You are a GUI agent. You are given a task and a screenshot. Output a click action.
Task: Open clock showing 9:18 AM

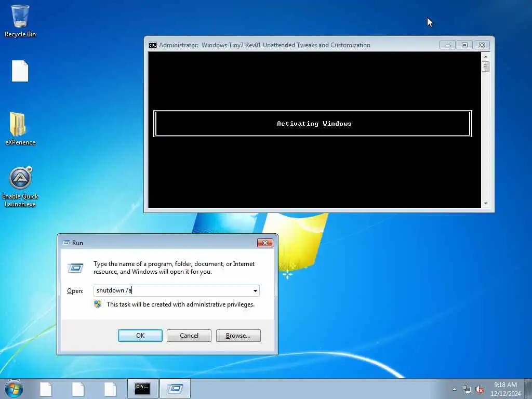tap(505, 389)
